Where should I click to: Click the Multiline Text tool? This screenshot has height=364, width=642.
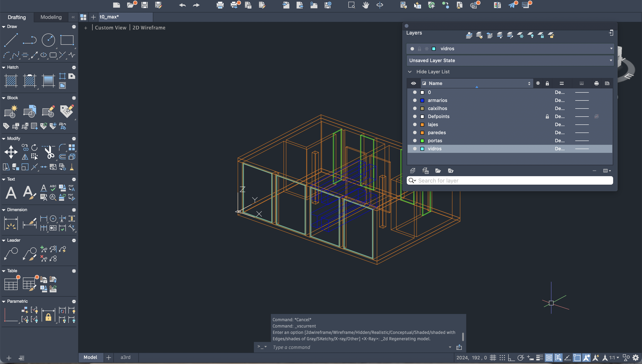(11, 193)
